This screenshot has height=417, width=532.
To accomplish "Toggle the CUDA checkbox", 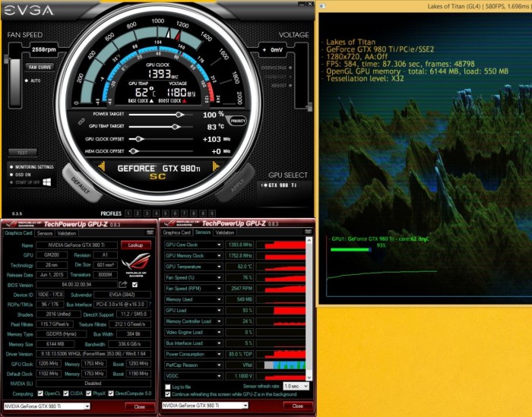I will (x=66, y=393).
